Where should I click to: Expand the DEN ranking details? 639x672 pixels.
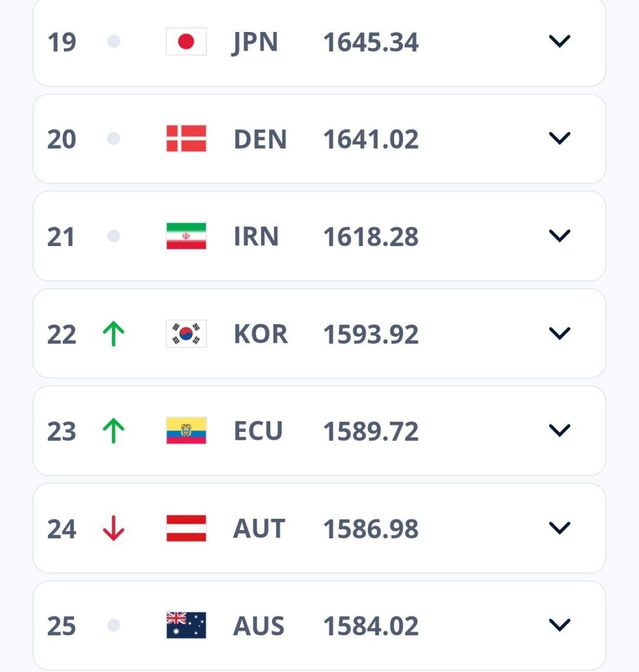point(559,139)
